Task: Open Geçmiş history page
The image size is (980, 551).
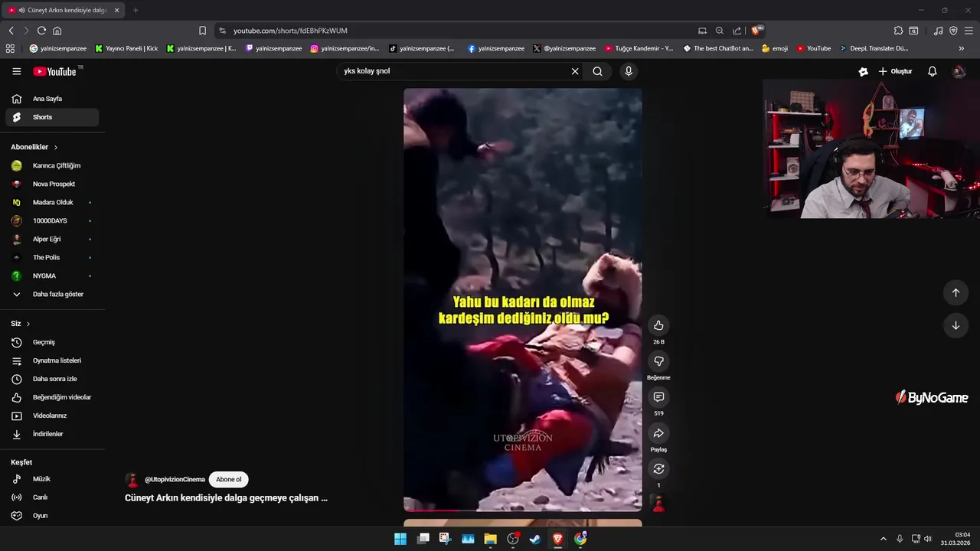Action: coord(52,342)
